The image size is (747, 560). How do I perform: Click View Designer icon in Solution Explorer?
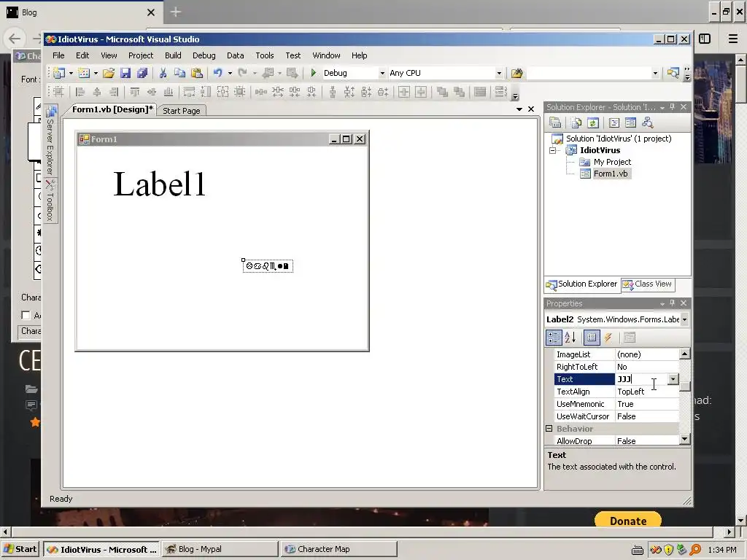coord(631,122)
